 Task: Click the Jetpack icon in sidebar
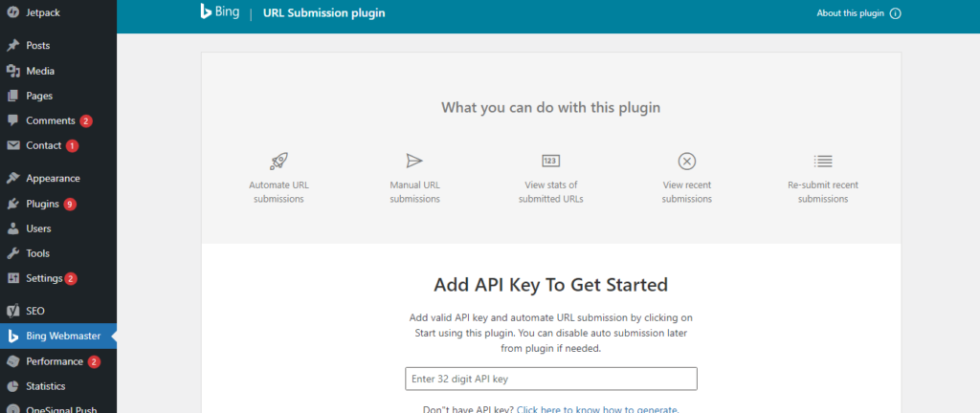click(12, 12)
